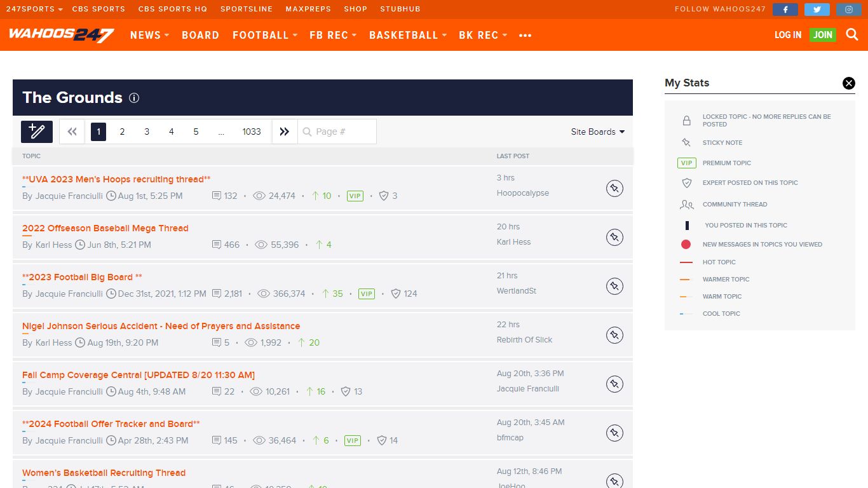Click the locked topic padlock legend icon
The height and width of the screenshot is (488, 868).
(x=686, y=121)
